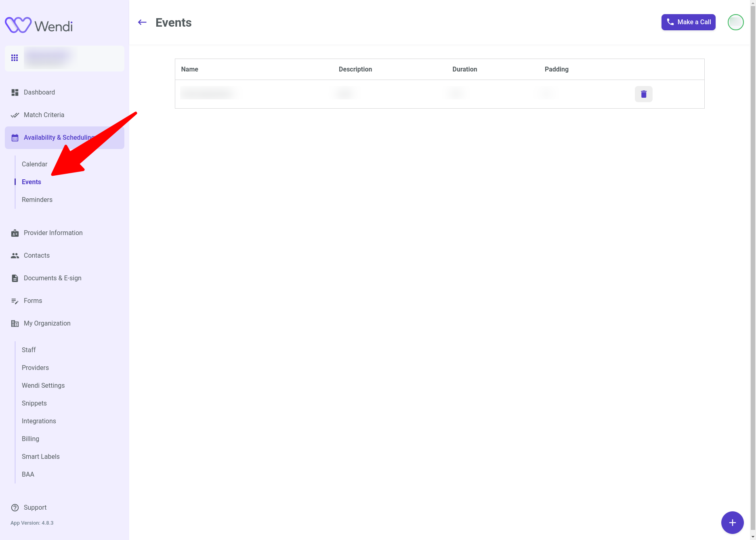Add a new event with plus button
Screen dimensions: 756x540
733,523
